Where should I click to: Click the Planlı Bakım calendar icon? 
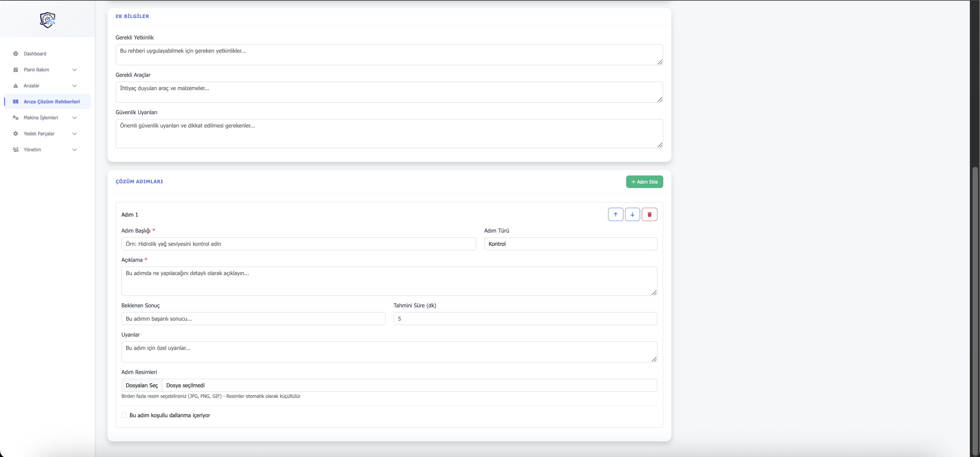pos(16,70)
